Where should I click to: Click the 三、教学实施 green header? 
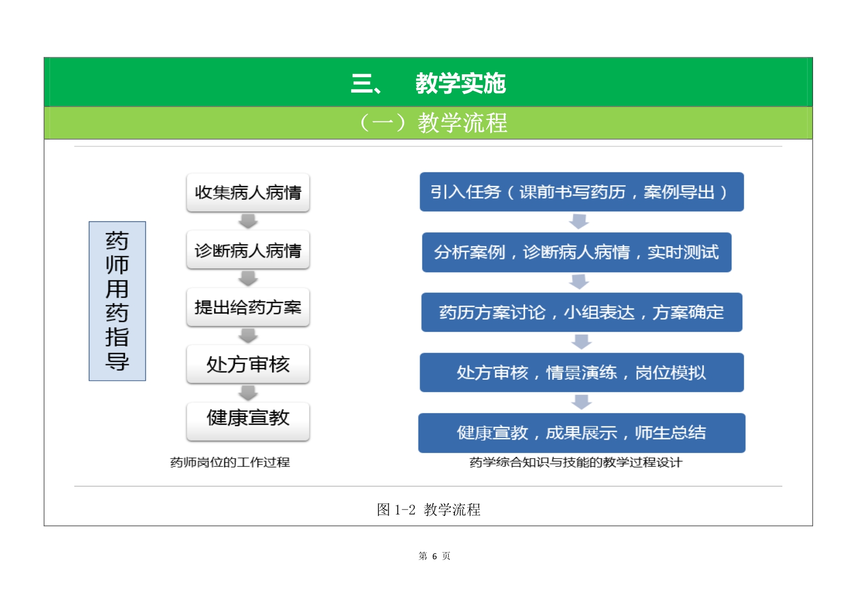(x=428, y=83)
